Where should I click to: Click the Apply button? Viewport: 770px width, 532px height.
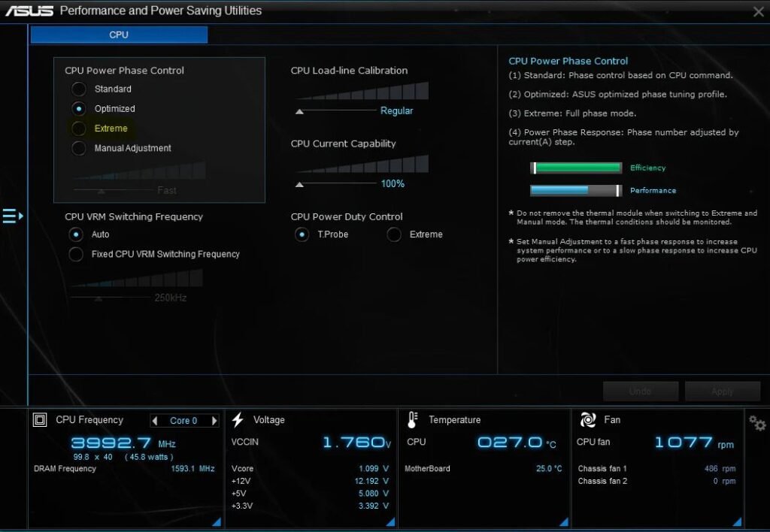click(722, 391)
